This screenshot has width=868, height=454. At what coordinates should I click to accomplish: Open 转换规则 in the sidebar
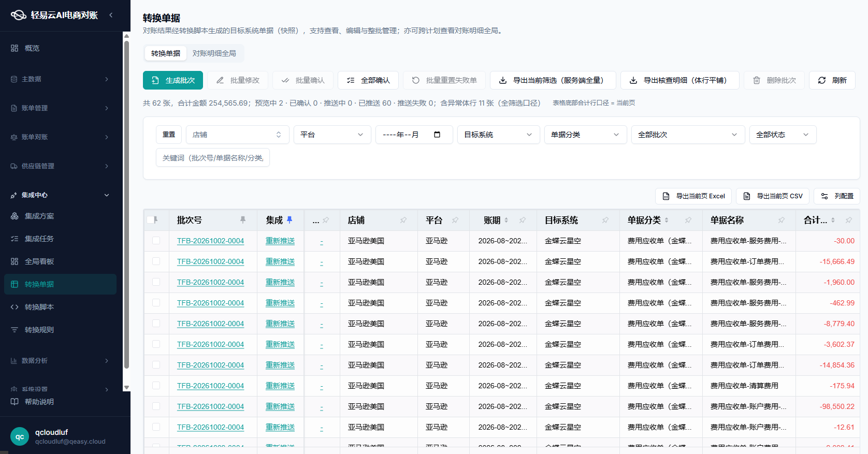(61, 330)
